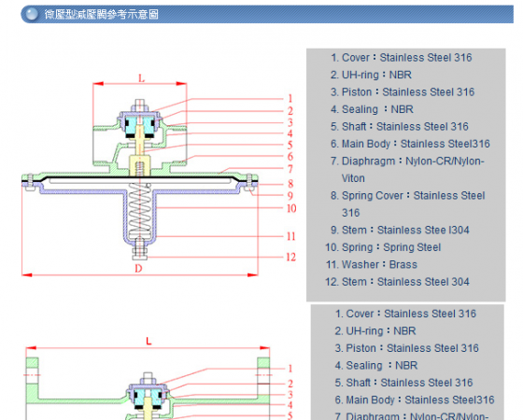Click callout number 1 on upper diagram
Viewport: 523px width, 420px height.
pyautogui.click(x=290, y=99)
